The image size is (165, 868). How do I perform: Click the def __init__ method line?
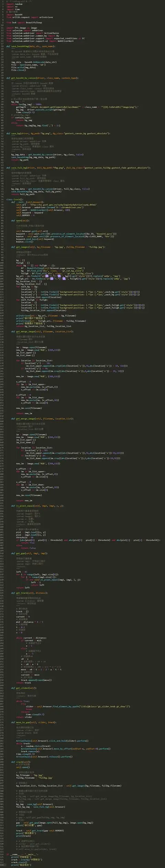point(27,202)
